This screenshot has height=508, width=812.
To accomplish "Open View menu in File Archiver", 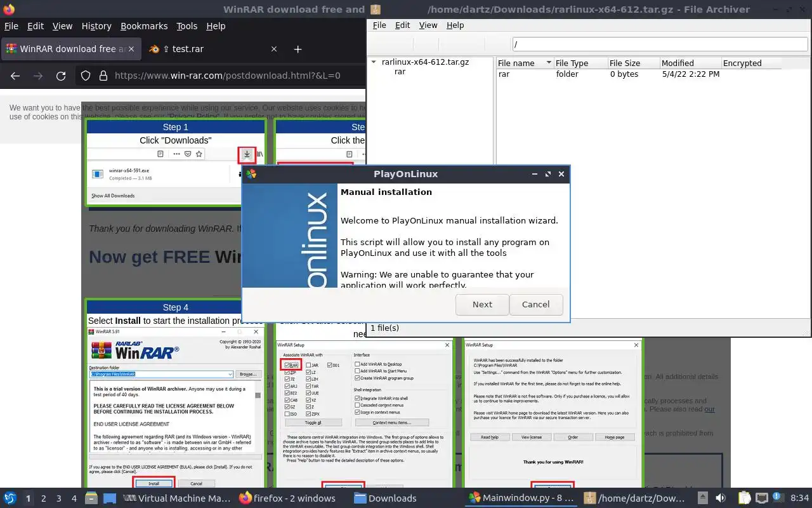I will click(x=428, y=25).
